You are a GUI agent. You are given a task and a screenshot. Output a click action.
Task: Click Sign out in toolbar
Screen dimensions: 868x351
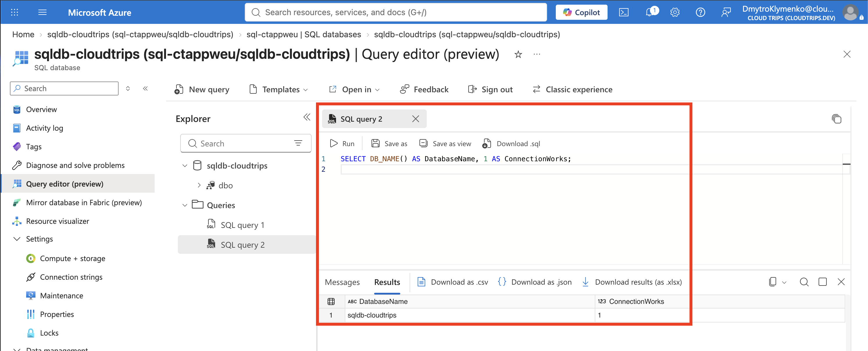pos(490,89)
